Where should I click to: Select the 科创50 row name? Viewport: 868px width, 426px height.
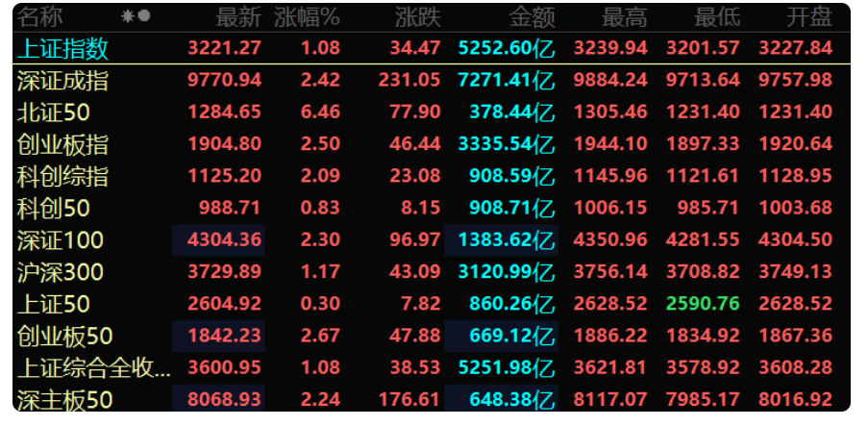[54, 209]
